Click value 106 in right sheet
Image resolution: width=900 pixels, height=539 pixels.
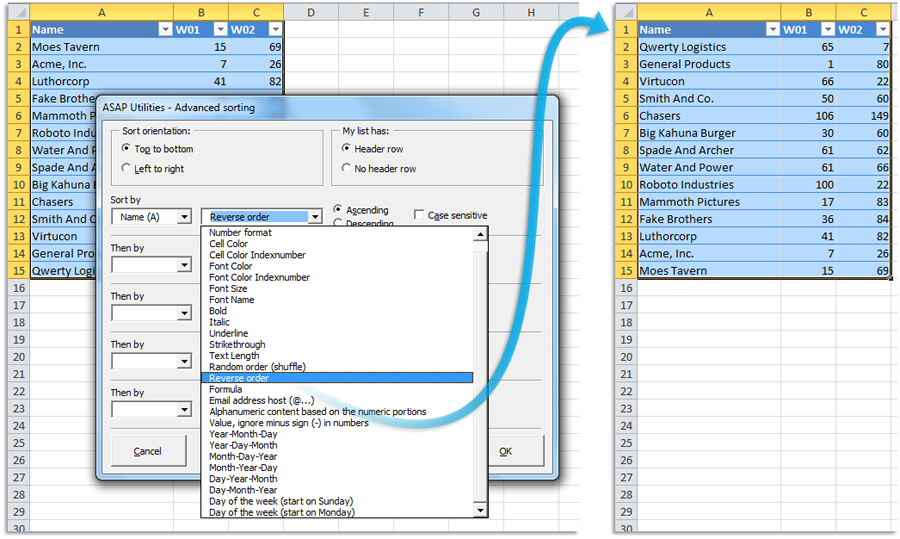[x=808, y=116]
